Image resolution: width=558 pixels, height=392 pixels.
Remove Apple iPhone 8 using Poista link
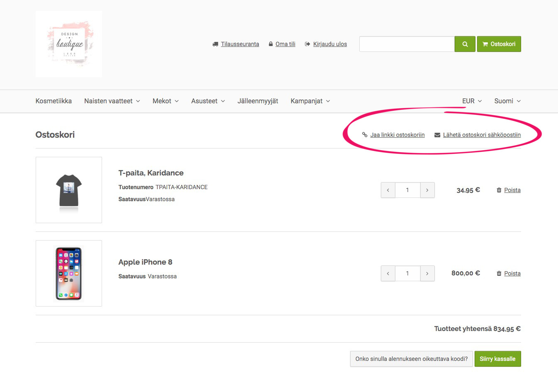pos(512,273)
